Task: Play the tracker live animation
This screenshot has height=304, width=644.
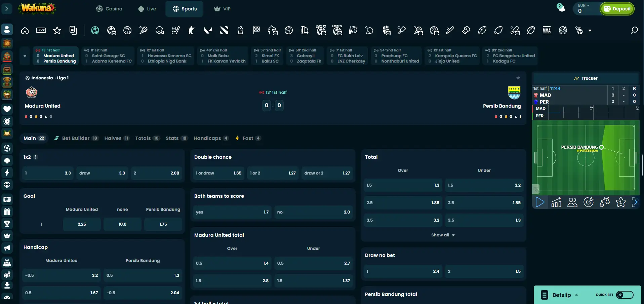Action: (540, 202)
